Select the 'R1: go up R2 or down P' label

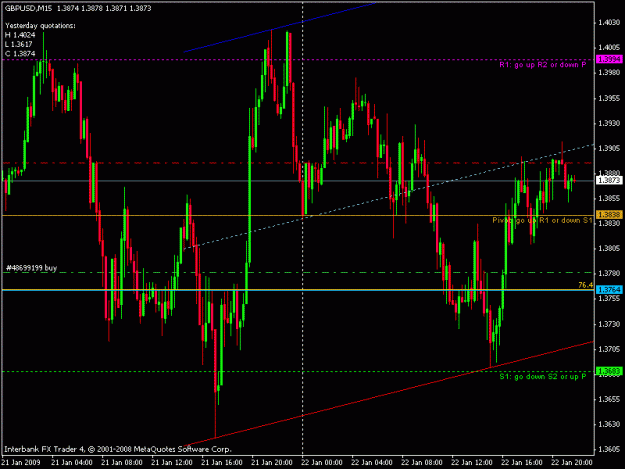click(542, 65)
